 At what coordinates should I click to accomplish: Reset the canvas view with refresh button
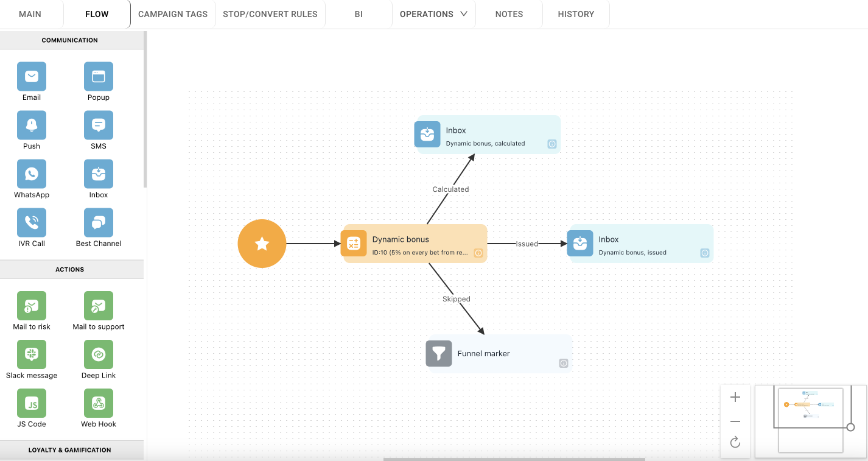735,442
